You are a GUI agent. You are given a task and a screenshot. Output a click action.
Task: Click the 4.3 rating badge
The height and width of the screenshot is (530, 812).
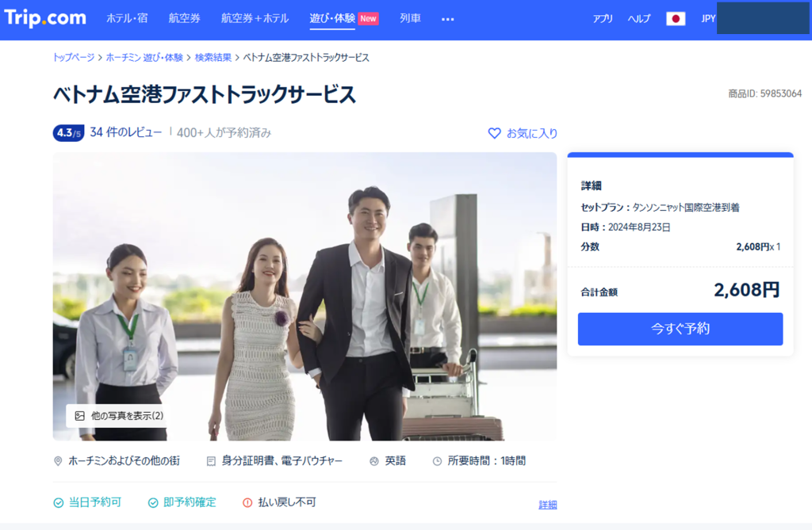[x=68, y=133]
